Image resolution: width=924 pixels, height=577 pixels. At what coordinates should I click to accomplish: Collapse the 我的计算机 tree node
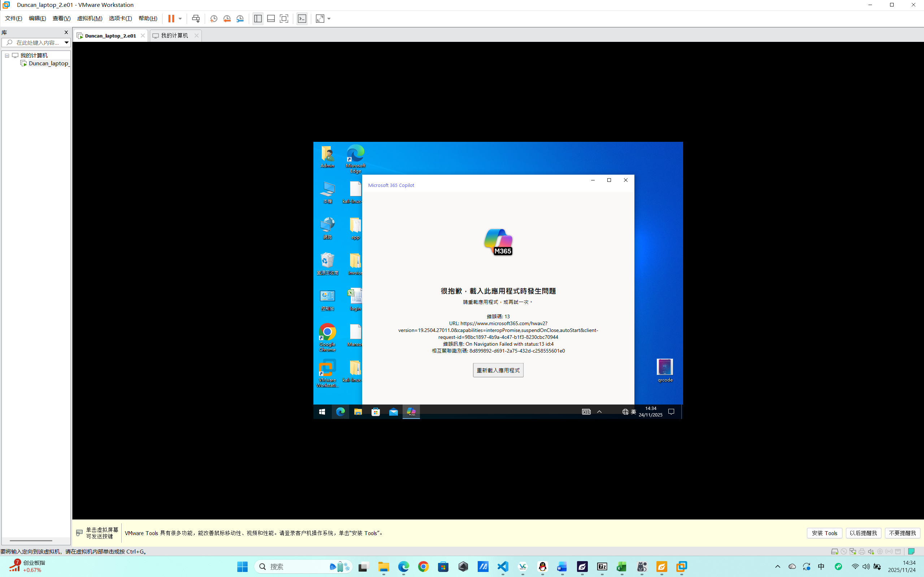click(x=7, y=56)
